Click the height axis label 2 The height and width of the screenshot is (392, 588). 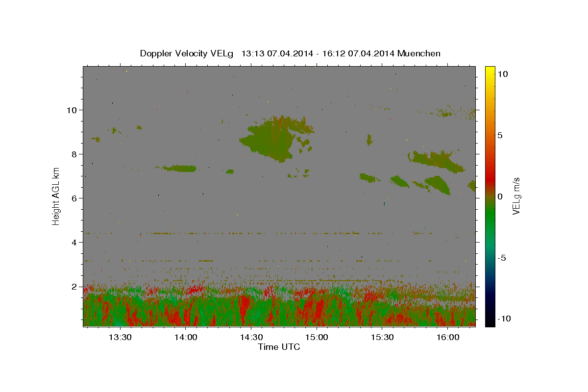tap(74, 287)
